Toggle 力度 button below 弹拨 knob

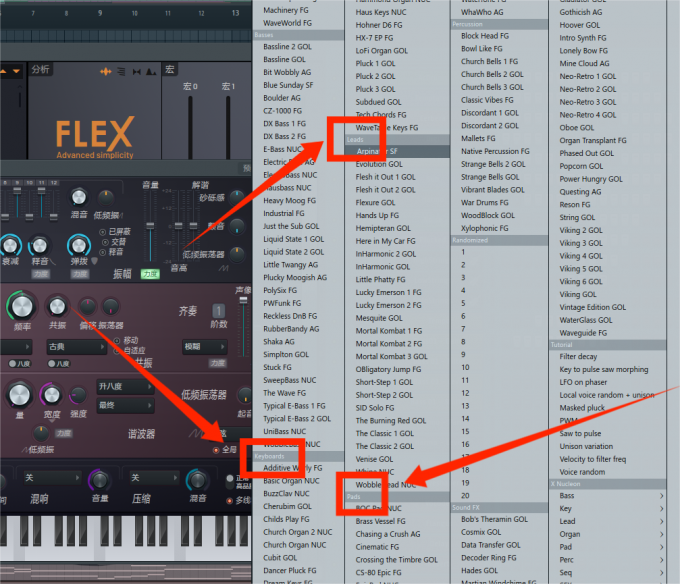(x=80, y=274)
